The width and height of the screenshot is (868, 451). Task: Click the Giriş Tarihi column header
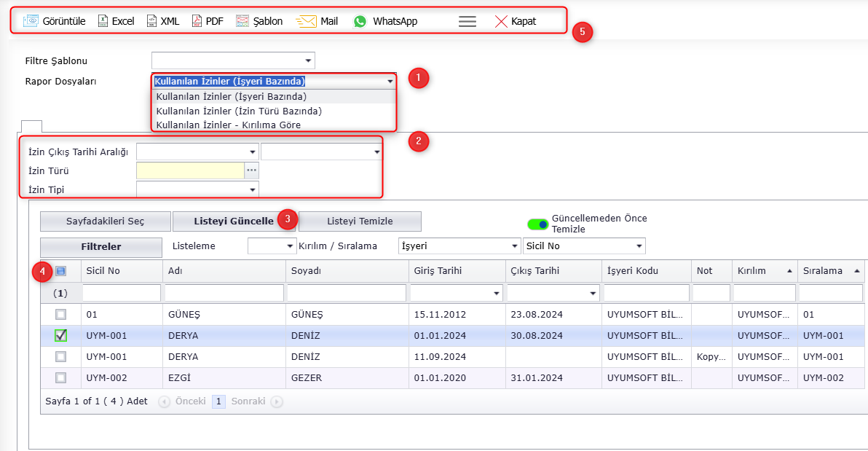(x=457, y=271)
